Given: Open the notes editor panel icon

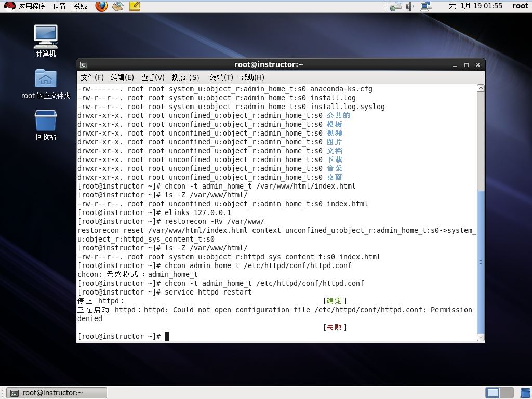Looking at the screenshot, I should [135, 6].
